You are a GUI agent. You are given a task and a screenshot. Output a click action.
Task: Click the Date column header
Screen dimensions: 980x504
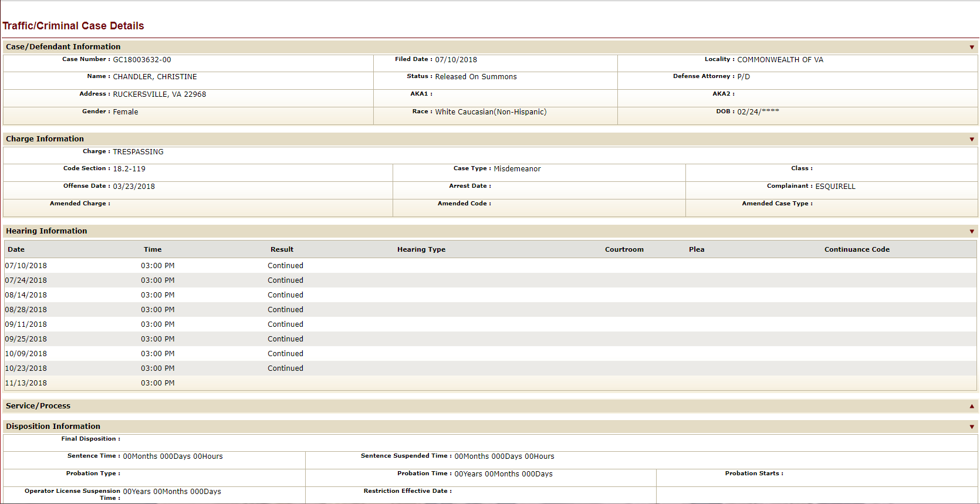pyautogui.click(x=16, y=249)
